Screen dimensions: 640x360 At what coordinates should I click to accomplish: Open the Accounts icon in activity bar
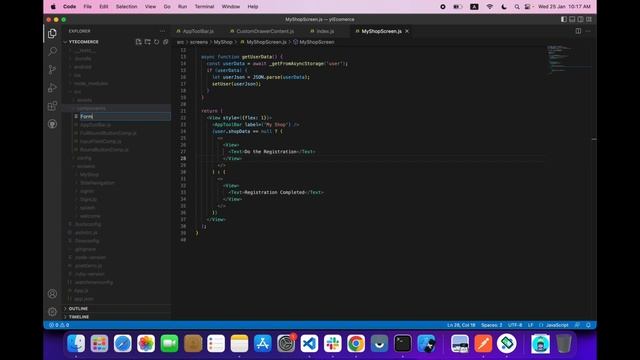(52, 293)
